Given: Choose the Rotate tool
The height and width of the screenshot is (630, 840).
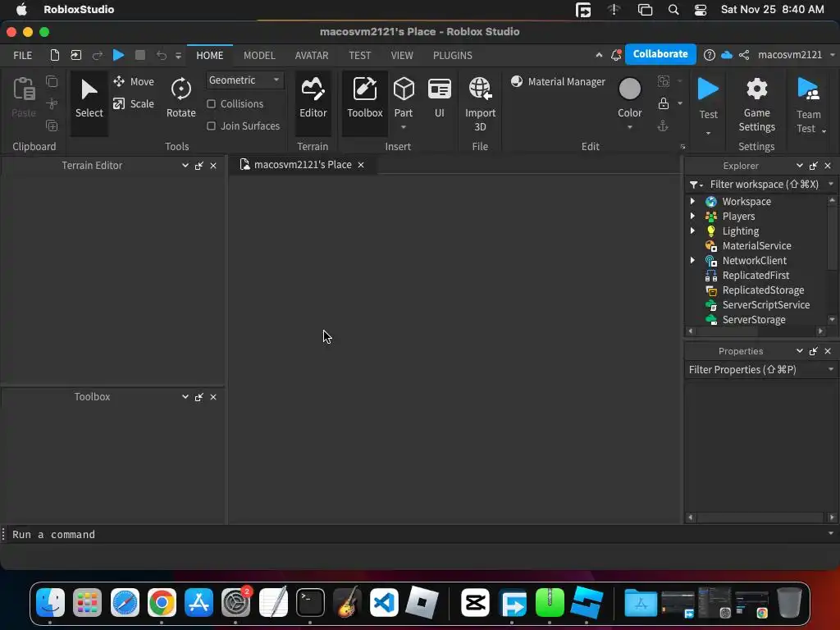Looking at the screenshot, I should [181, 98].
